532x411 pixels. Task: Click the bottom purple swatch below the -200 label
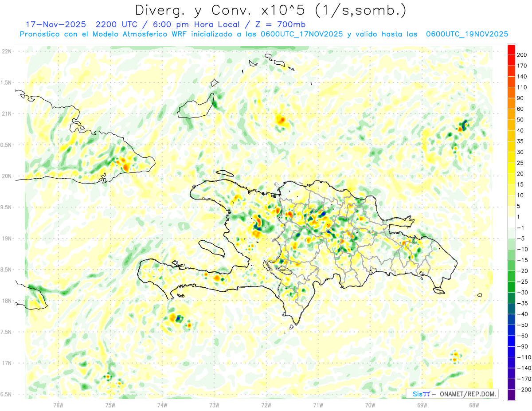click(511, 395)
